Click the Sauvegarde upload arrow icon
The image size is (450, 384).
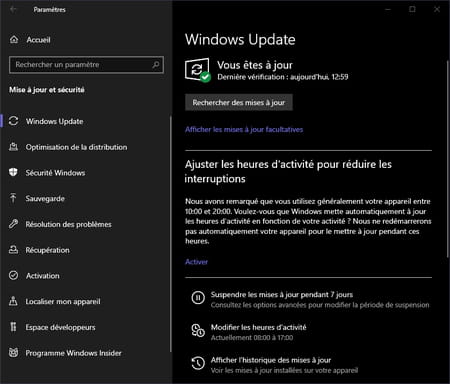coord(13,198)
